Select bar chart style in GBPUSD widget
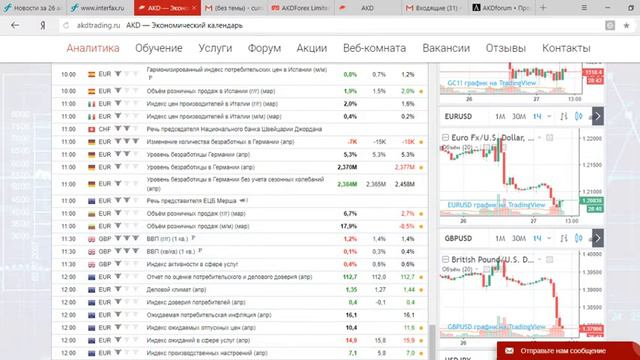 pos(564,238)
